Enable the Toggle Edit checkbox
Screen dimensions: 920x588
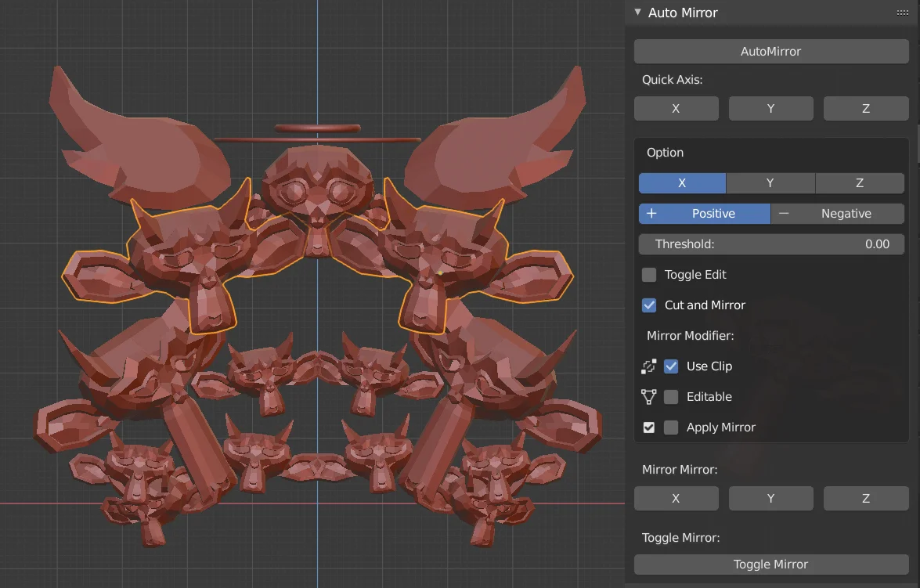648,274
